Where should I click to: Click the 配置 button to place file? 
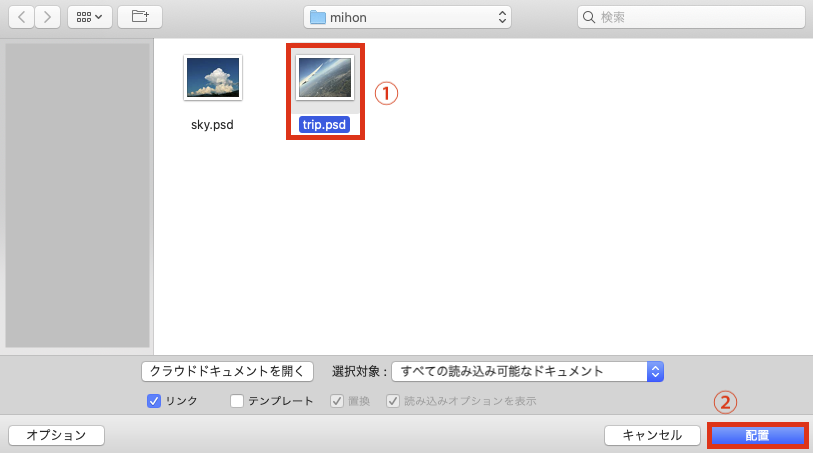pyautogui.click(x=758, y=435)
